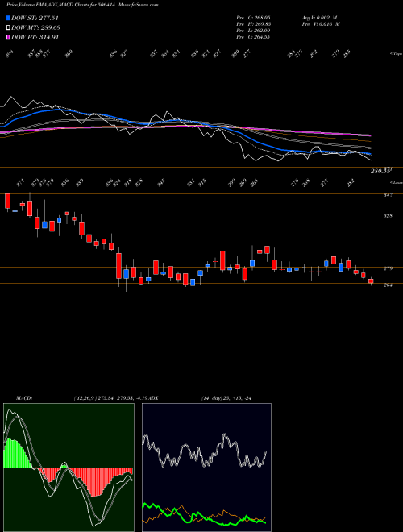Click the MACD: panel heading
Screen dimensions: 403x532
[23, 398]
